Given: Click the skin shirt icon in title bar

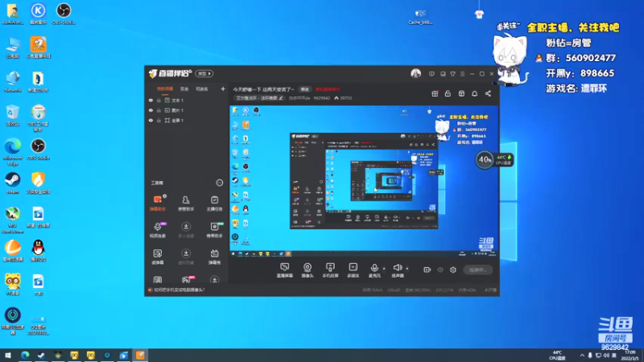Looking at the screenshot, I should 452,74.
